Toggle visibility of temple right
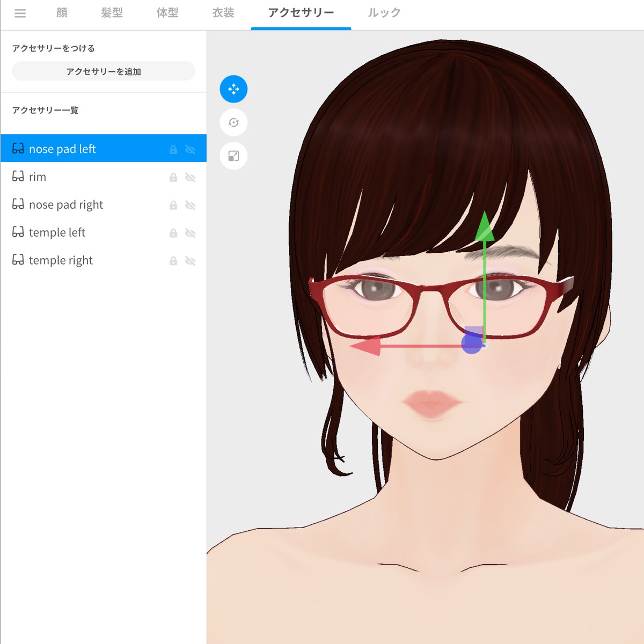 coord(190,261)
